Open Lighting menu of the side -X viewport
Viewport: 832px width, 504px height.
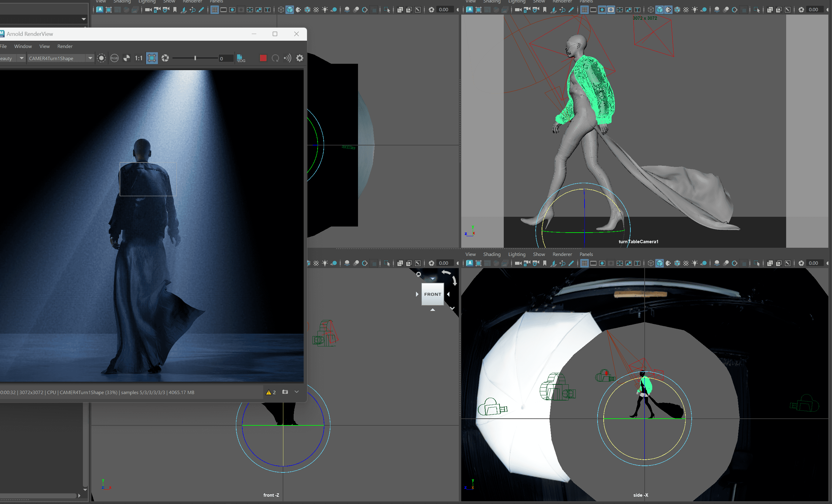[517, 254]
